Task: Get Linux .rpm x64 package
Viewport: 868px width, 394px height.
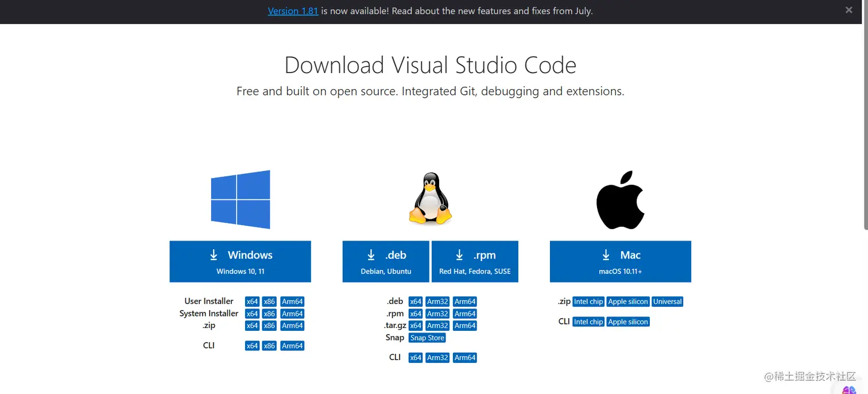Action: click(x=416, y=314)
